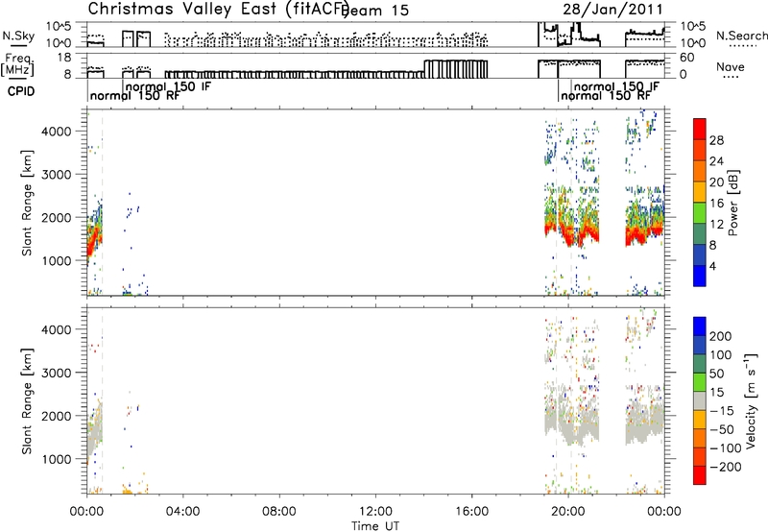Viewport: 768px width, 532px height.
Task: Click the 'Beam 15' label in the title
Action: (376, 11)
